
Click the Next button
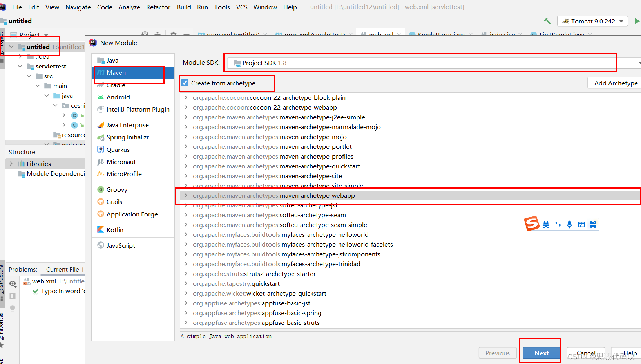(x=542, y=353)
